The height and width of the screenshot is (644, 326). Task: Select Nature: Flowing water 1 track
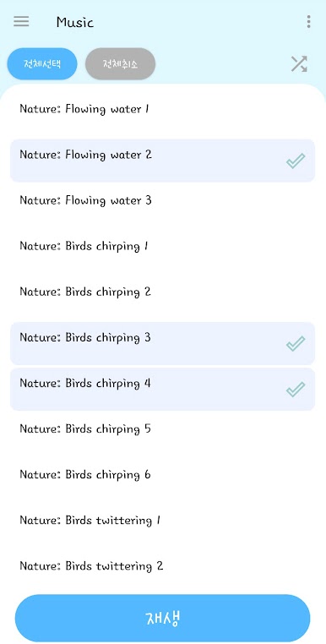[163, 115]
